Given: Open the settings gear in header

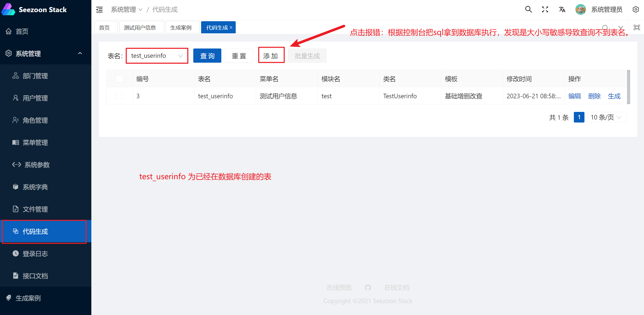Looking at the screenshot, I should (x=636, y=10).
